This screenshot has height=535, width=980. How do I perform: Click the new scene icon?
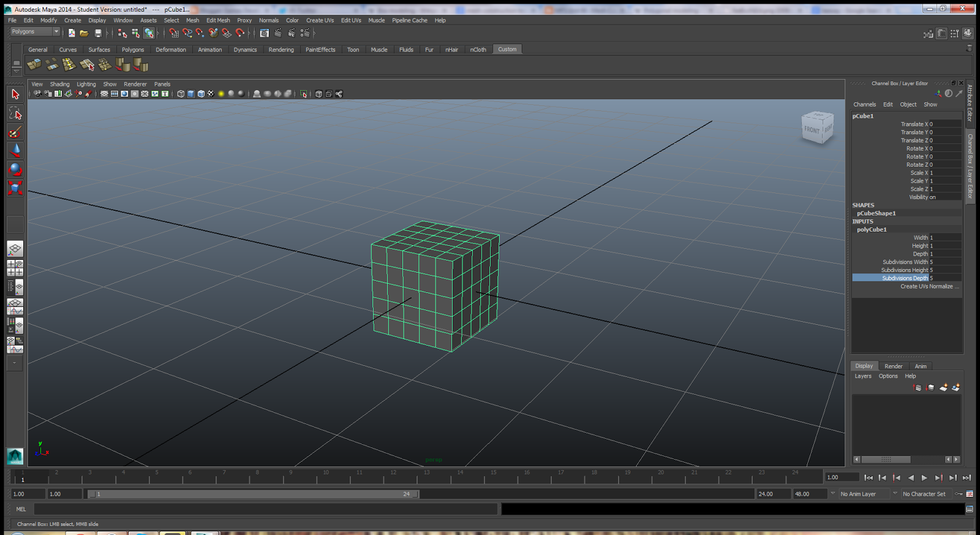72,33
